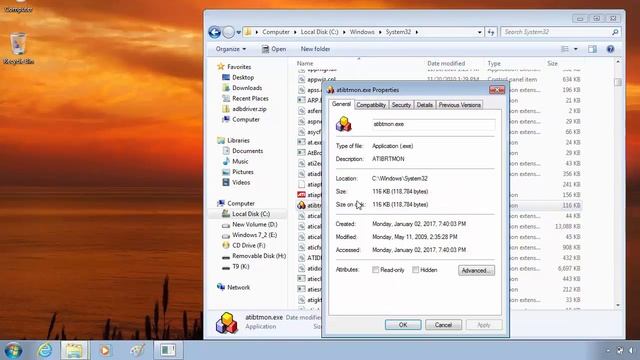
Task: Click the search magnifier icon
Action: click(x=615, y=32)
